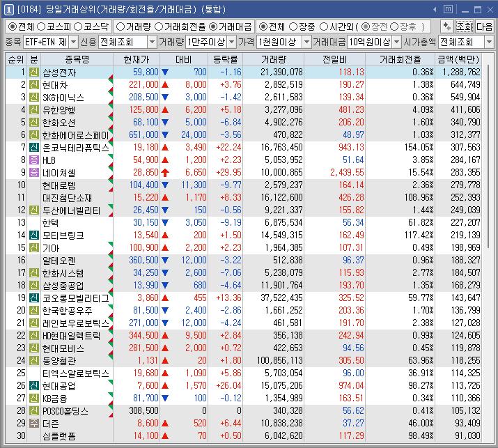Sort by the 금액(백만) column header
The width and height of the screenshot is (498, 448).
(458, 59)
